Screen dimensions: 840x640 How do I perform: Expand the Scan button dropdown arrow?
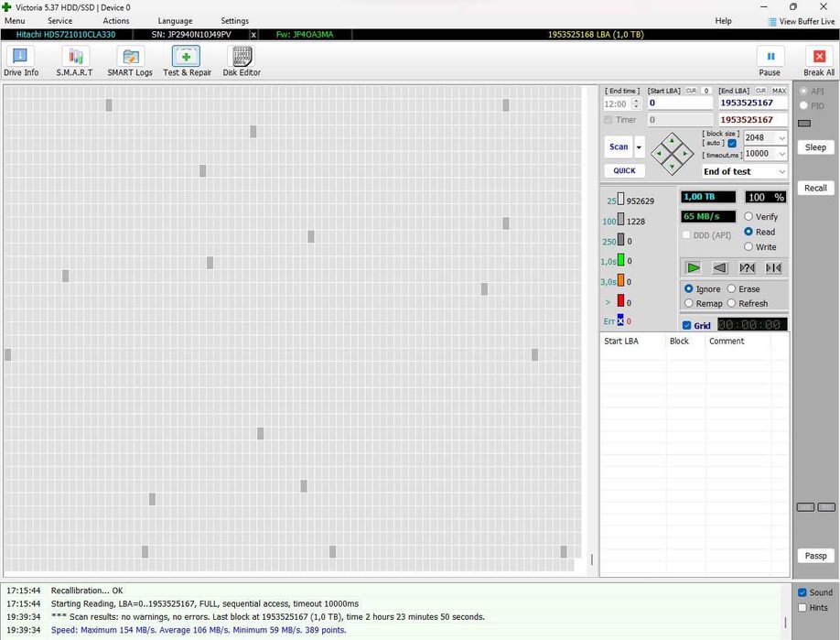click(x=639, y=146)
